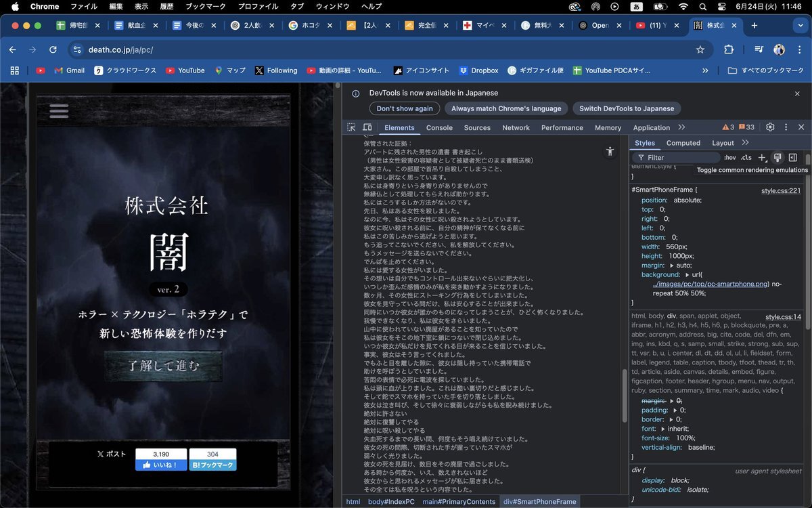Click Always match Chrome's language button
Image resolution: width=812 pixels, height=508 pixels.
point(506,108)
